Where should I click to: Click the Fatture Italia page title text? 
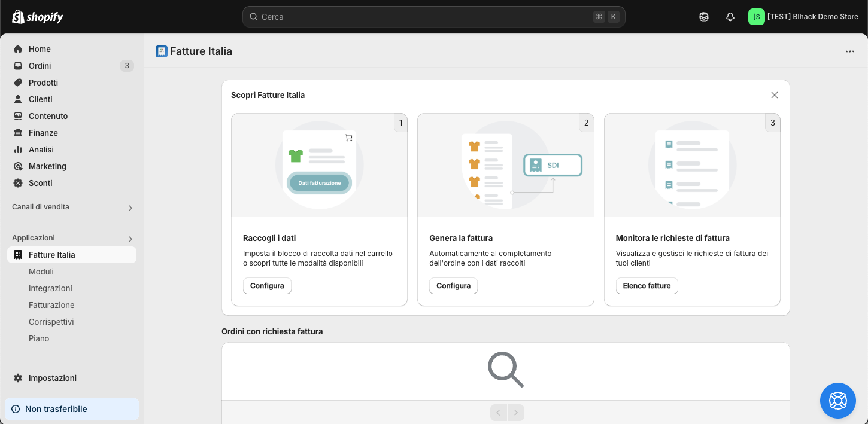pos(201,51)
